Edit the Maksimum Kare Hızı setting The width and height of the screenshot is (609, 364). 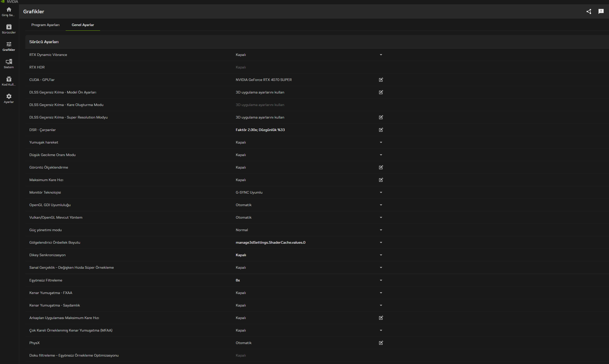pyautogui.click(x=381, y=180)
